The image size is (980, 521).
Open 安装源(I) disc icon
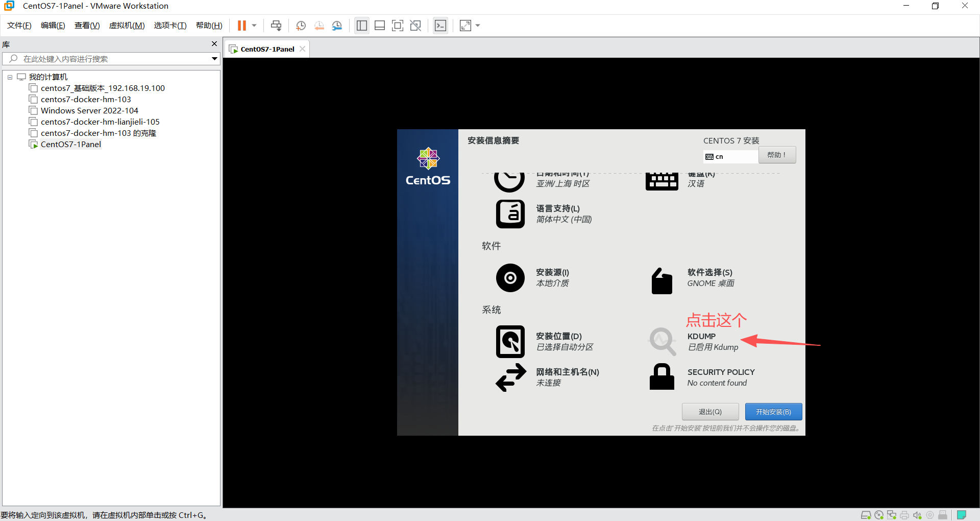pos(510,278)
